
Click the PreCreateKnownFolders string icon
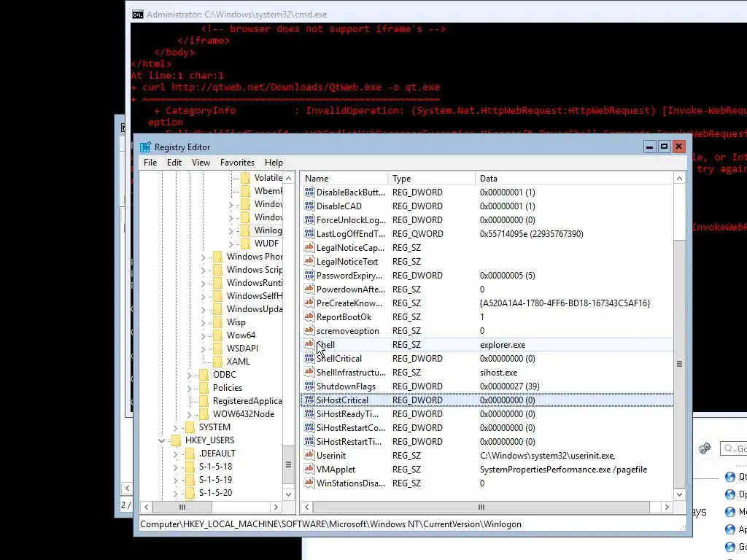tap(309, 303)
